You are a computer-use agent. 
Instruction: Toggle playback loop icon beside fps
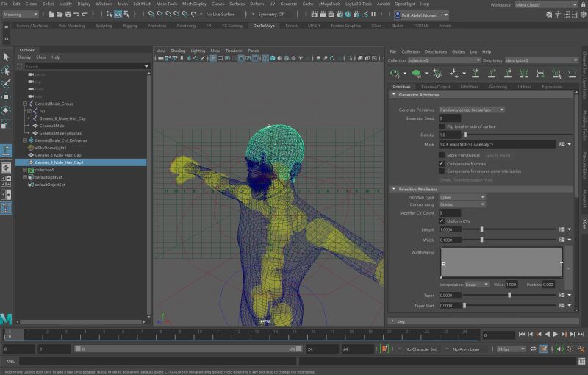[533, 349]
